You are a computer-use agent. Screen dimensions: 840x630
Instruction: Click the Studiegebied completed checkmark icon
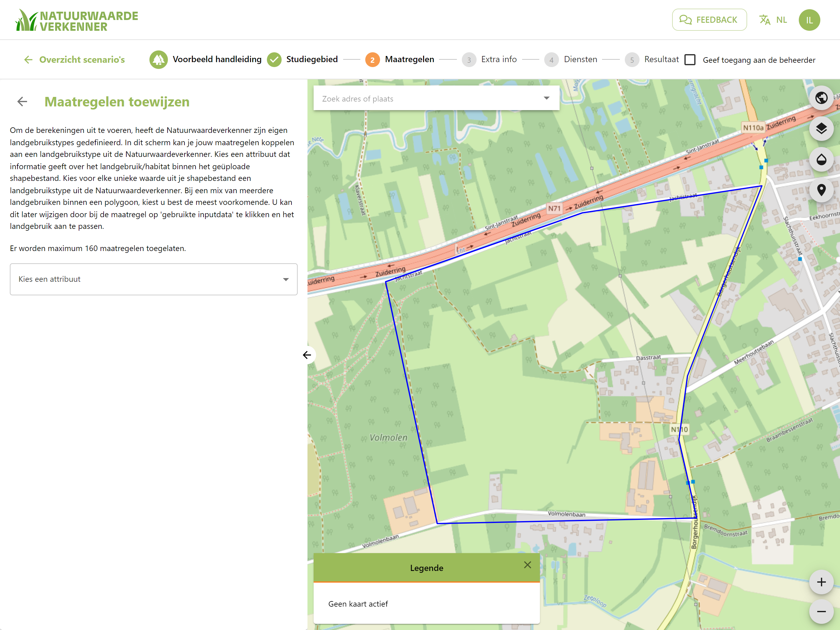[x=274, y=60]
